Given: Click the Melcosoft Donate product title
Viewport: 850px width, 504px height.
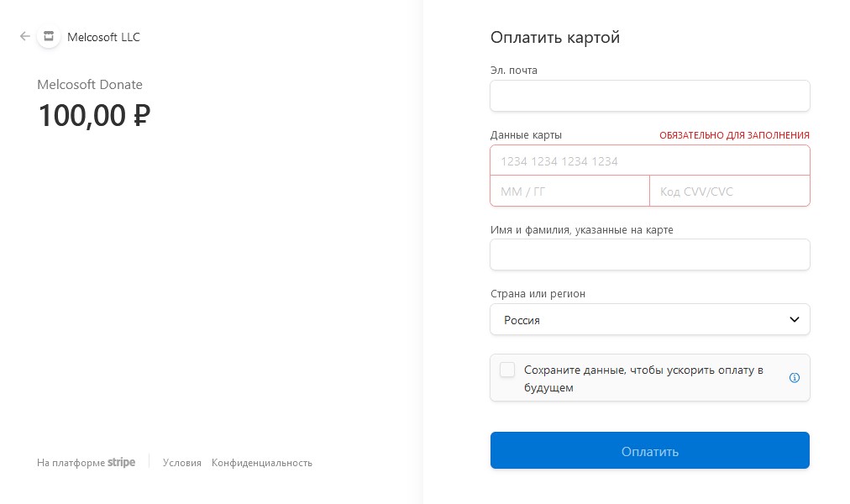Looking at the screenshot, I should [x=90, y=85].
